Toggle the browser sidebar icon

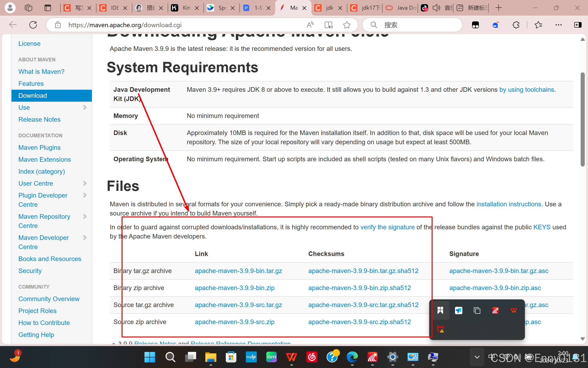[578, 25]
